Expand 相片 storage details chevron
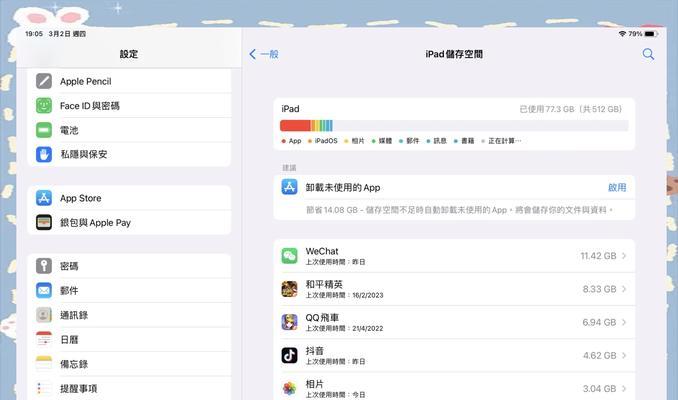 [x=624, y=388]
